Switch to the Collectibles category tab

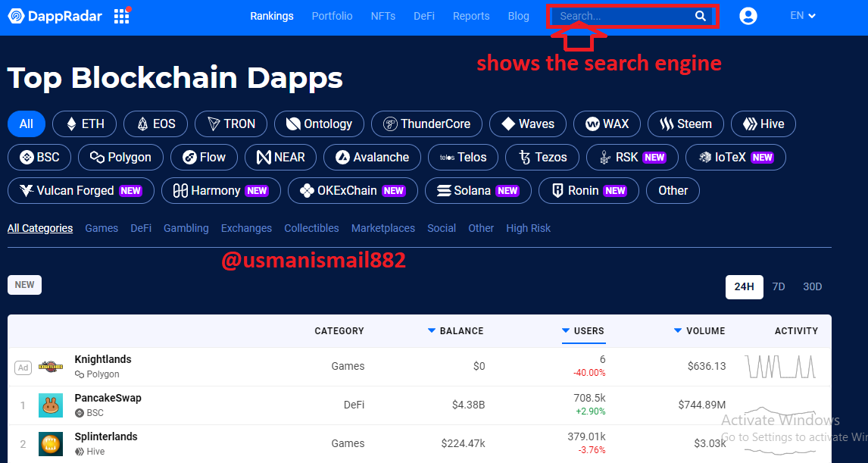click(x=311, y=228)
